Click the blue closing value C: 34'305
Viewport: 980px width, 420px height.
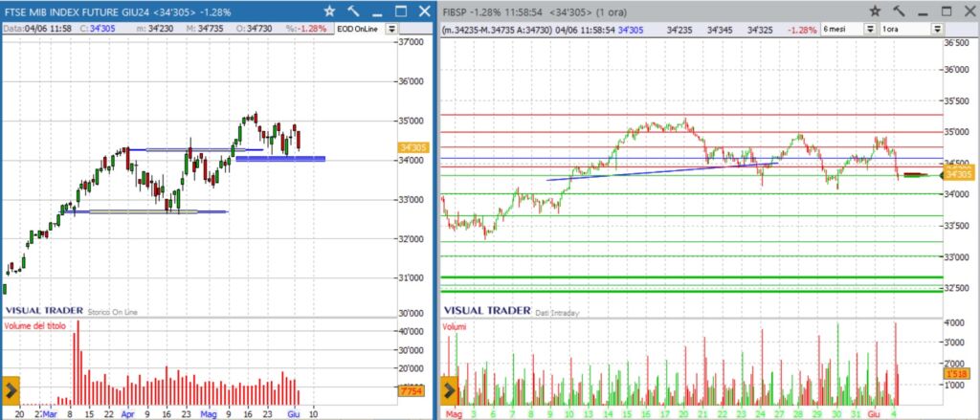(104, 29)
